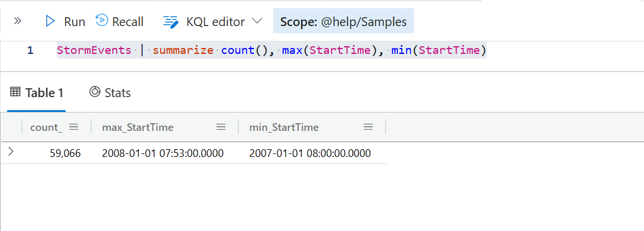Switch to the Table 1 tab
Viewport: 644px width, 231px height.
click(x=37, y=93)
